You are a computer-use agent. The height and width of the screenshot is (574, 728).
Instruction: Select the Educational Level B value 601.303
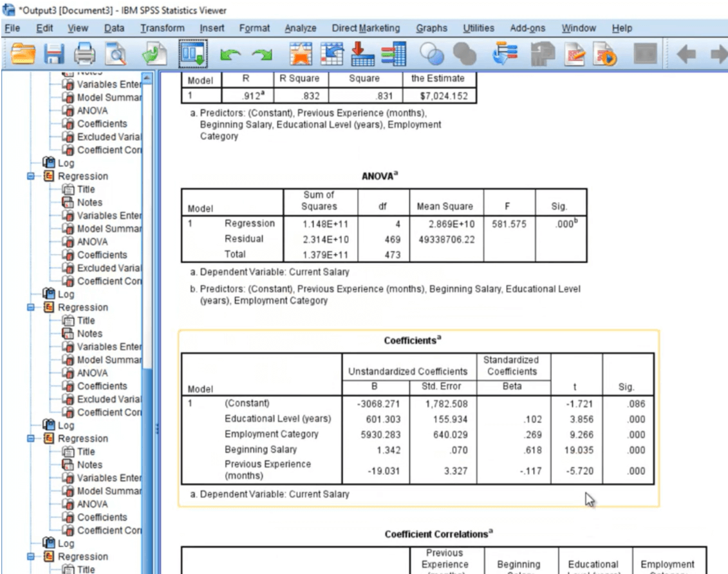coord(376,419)
